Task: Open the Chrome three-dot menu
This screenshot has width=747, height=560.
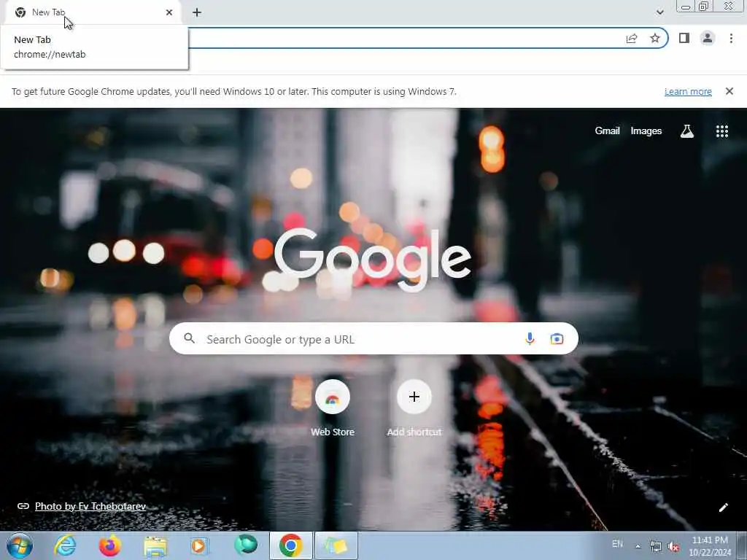Action: [731, 38]
